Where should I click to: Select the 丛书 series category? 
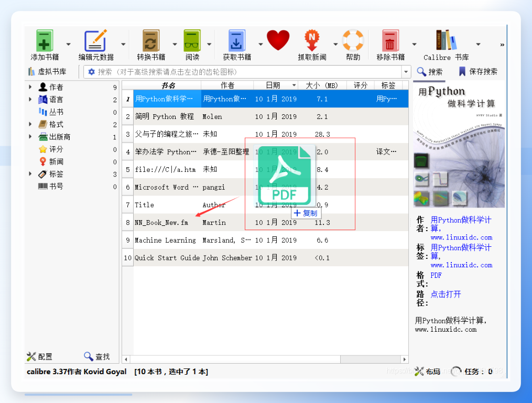[56, 112]
